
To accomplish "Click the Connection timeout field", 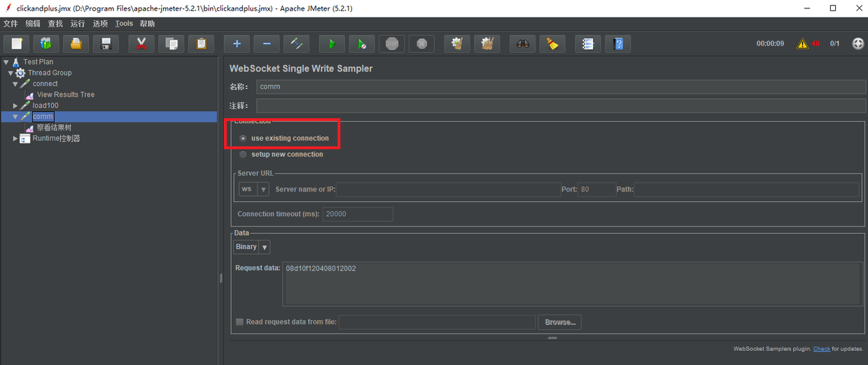I will click(358, 215).
